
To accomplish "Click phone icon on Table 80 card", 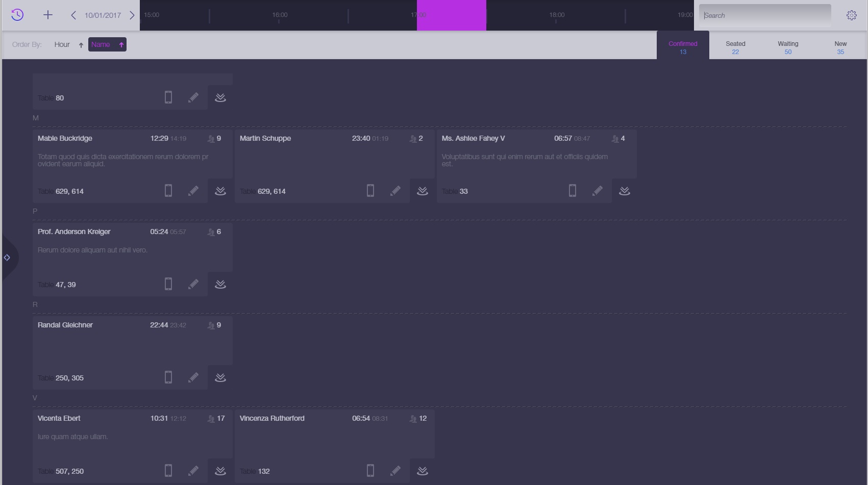I will coord(168,97).
